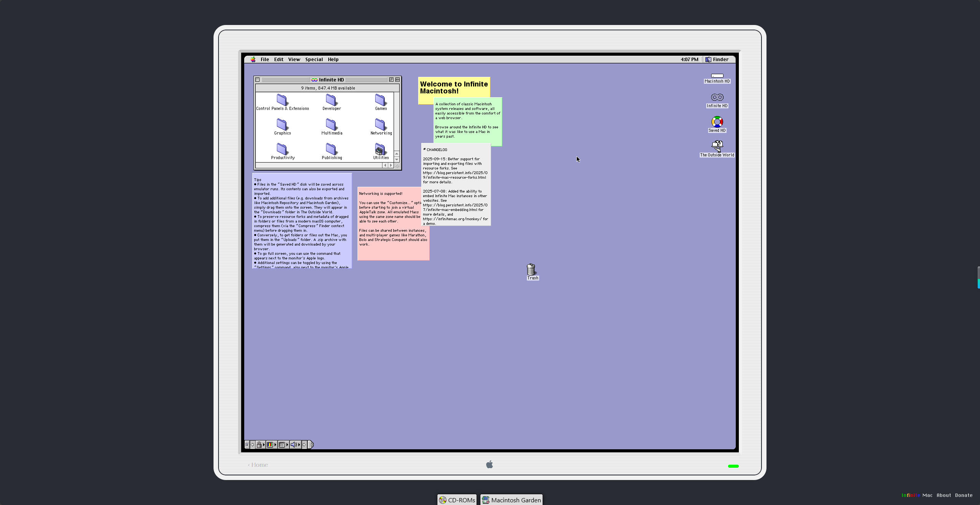Open the Multimedia folder
Image resolution: width=980 pixels, height=505 pixels.
click(x=331, y=125)
